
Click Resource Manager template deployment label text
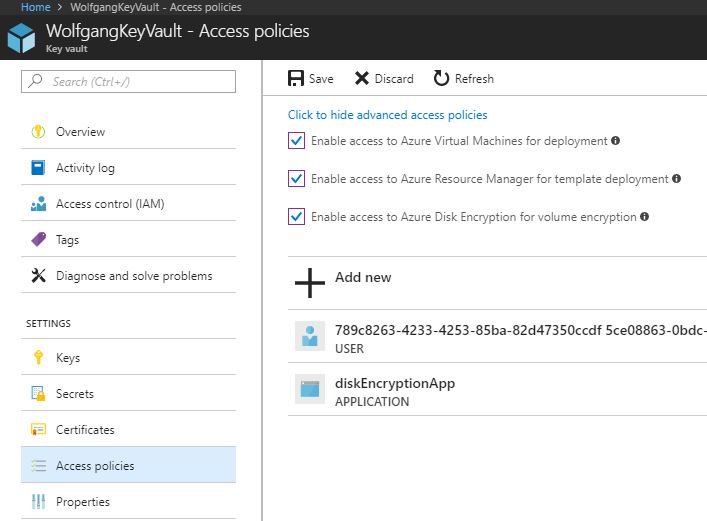tap(490, 179)
